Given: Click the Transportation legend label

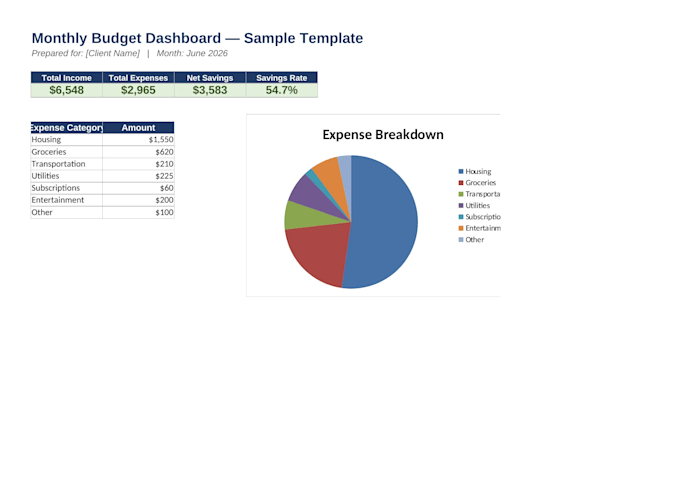Looking at the screenshot, I should point(483,194).
